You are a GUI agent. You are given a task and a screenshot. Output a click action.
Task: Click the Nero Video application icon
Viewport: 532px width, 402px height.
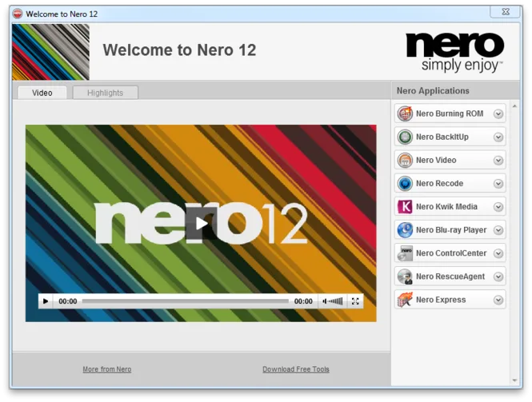405,160
